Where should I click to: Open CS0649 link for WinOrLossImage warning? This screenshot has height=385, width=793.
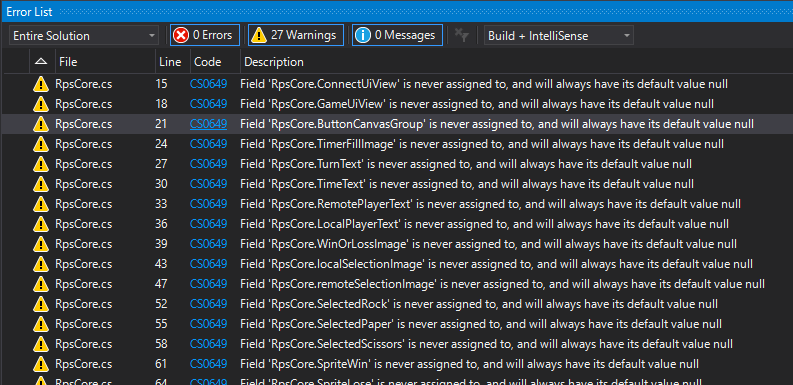(x=208, y=244)
